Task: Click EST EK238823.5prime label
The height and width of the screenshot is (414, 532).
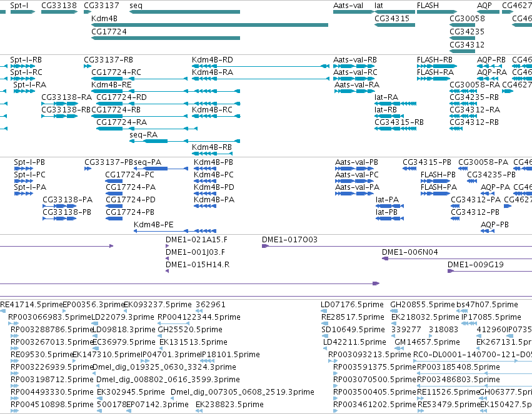Action: 229,405
